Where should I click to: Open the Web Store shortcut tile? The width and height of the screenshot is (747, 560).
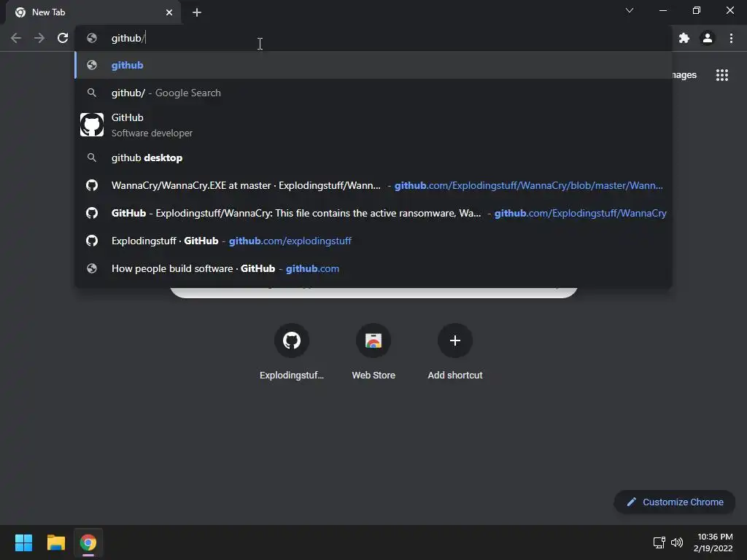[373, 352]
